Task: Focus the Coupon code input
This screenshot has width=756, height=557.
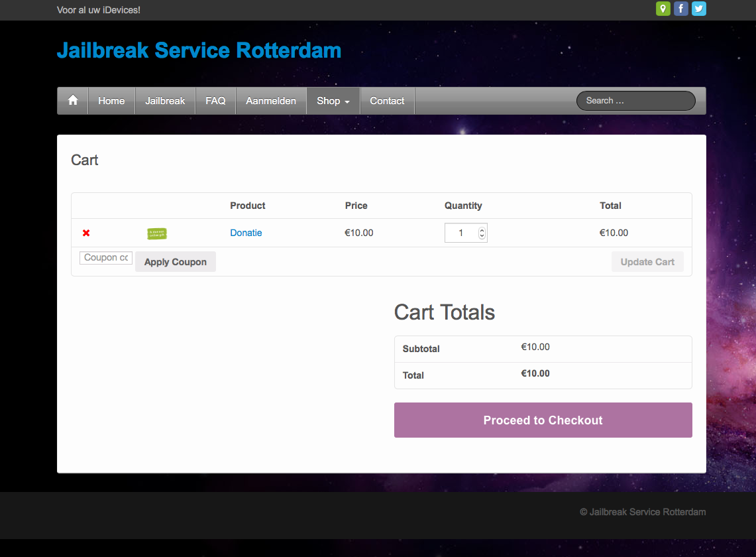Action: [x=106, y=258]
